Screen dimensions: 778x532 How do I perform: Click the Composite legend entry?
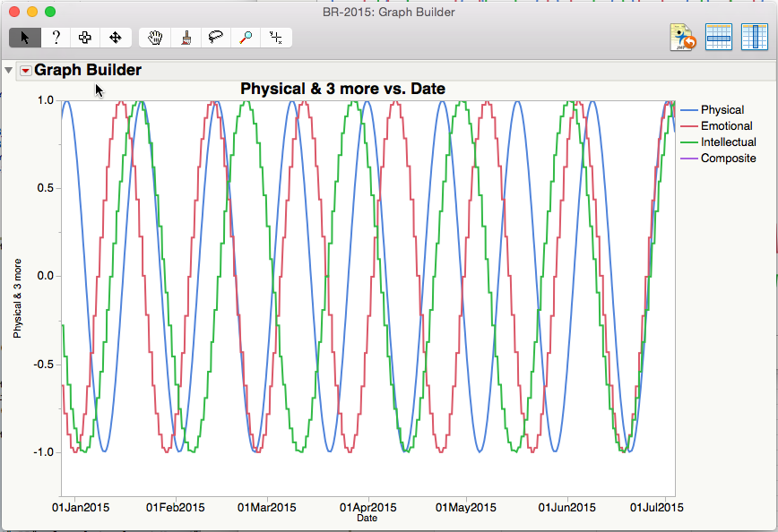(x=728, y=159)
